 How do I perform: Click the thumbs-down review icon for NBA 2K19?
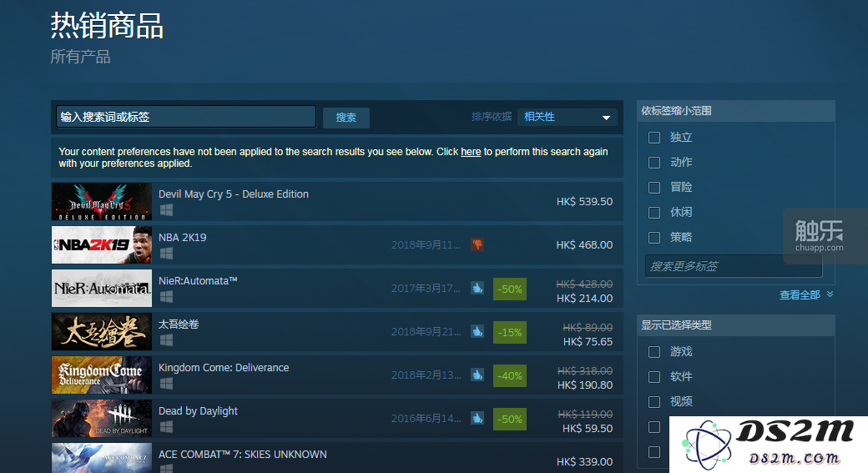(x=477, y=244)
